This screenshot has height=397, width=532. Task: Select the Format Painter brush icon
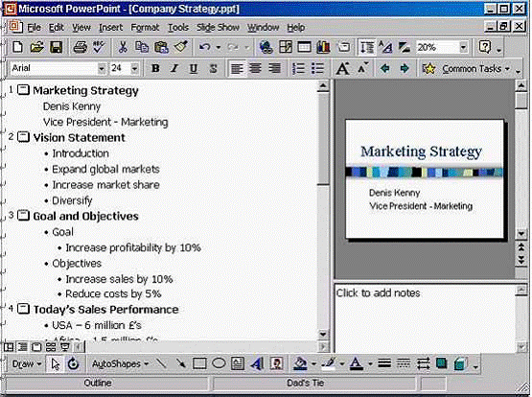click(x=181, y=47)
